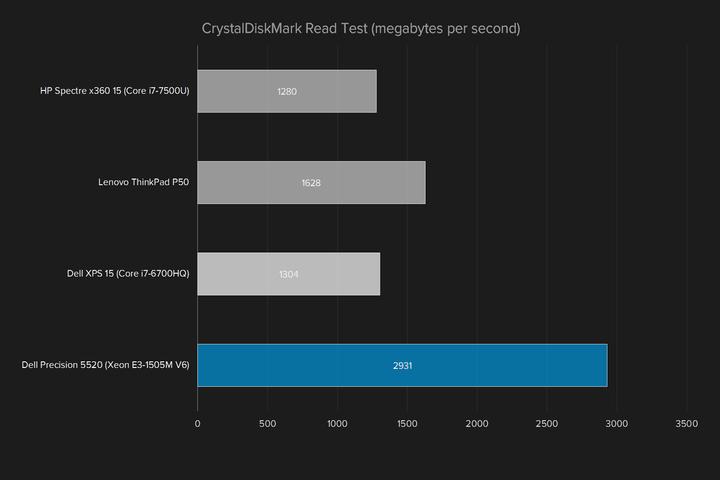Click the Lenovo ThinkPad P50 axis label

(143, 182)
